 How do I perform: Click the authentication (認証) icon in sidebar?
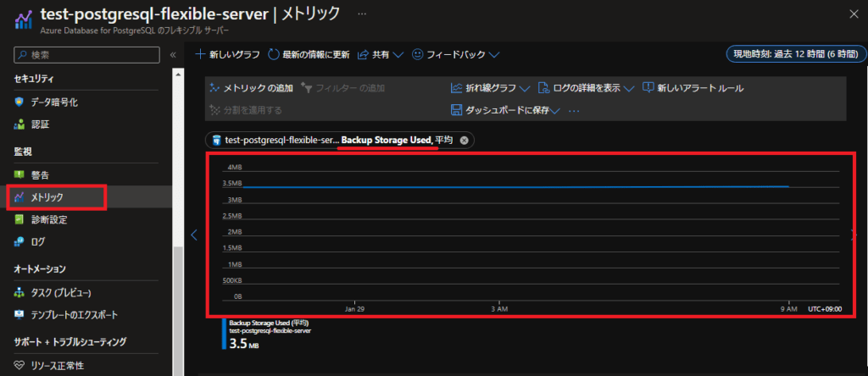19,124
